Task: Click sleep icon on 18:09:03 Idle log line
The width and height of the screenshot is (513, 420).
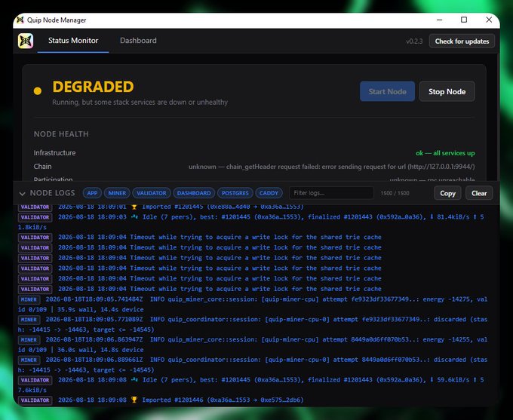Action: pos(134,217)
